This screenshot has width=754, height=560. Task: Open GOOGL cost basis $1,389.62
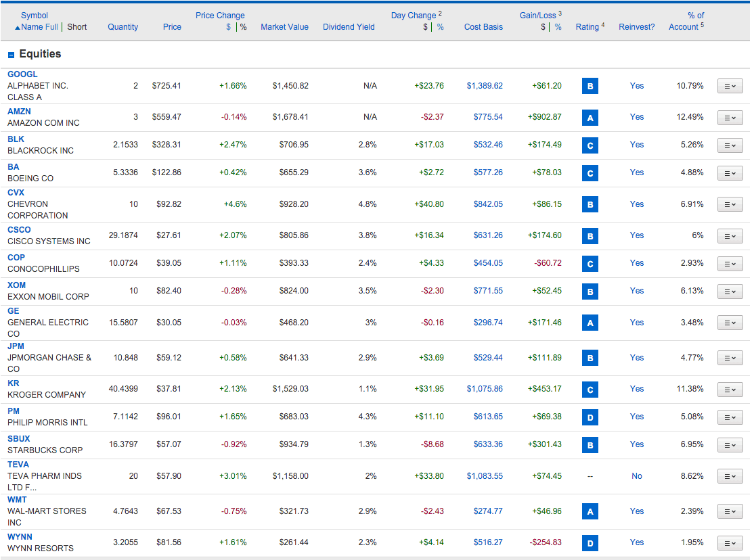(484, 86)
